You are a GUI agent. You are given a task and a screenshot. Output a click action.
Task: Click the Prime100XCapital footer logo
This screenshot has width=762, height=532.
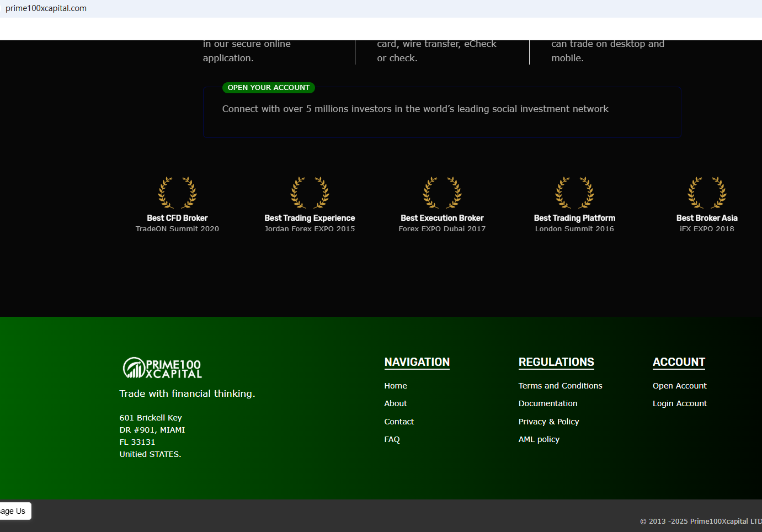[x=162, y=368]
